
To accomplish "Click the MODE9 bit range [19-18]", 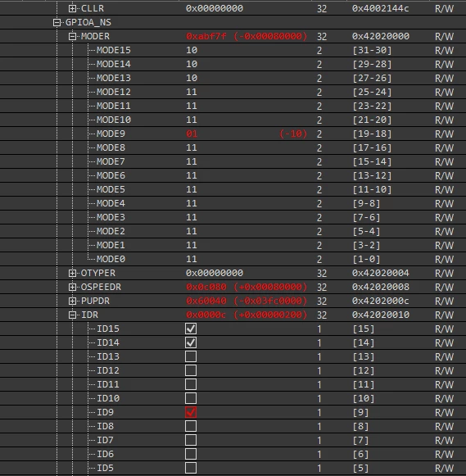I will (x=372, y=134).
